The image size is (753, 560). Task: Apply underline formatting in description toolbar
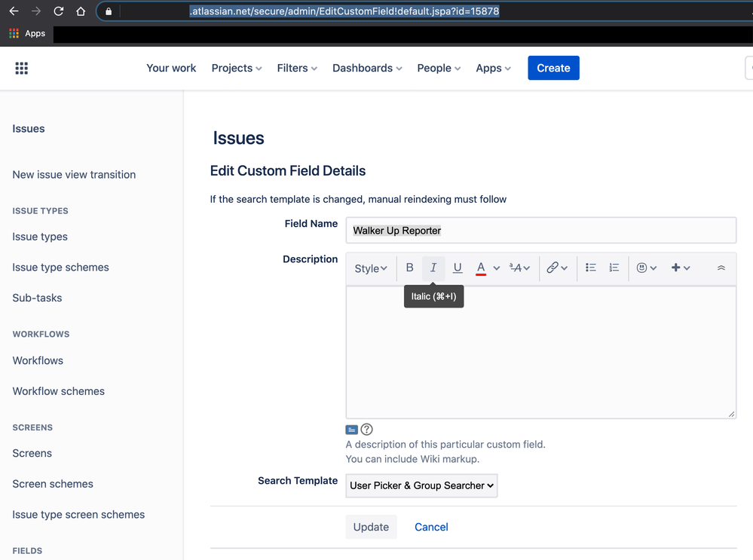tap(458, 268)
